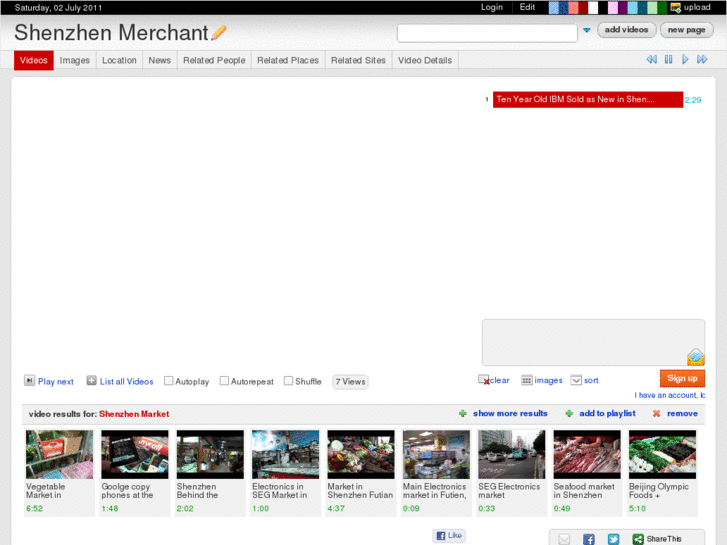Open the Electronics in SEG Market thumbnail
Image resolution: width=727 pixels, height=545 pixels.
286,455
